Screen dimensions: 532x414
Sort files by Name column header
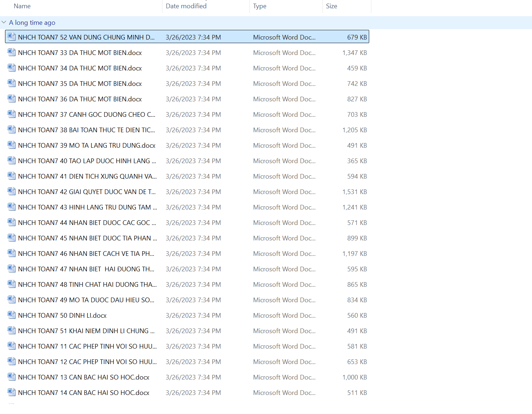click(22, 6)
